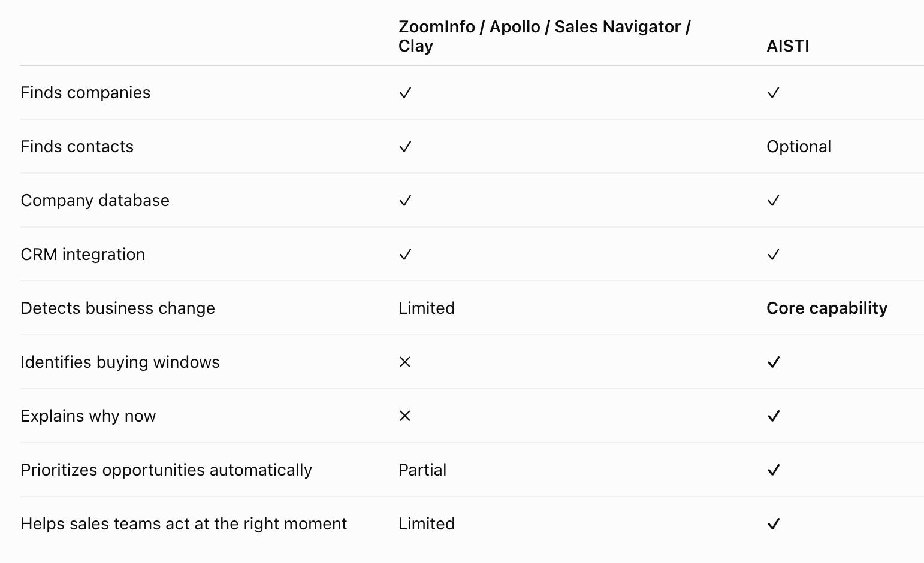Click AISTI checkmark for Helps sales teams act
Viewport: 924px width, 563px height.
coord(774,524)
